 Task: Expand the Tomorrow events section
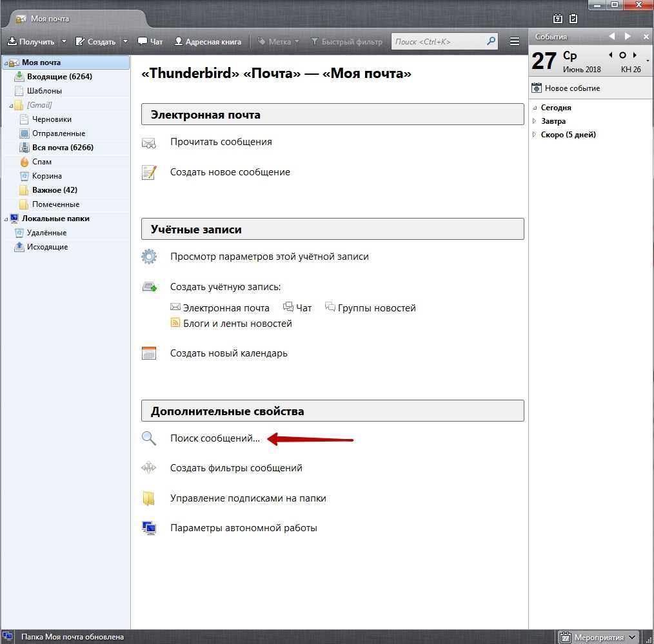click(x=535, y=121)
